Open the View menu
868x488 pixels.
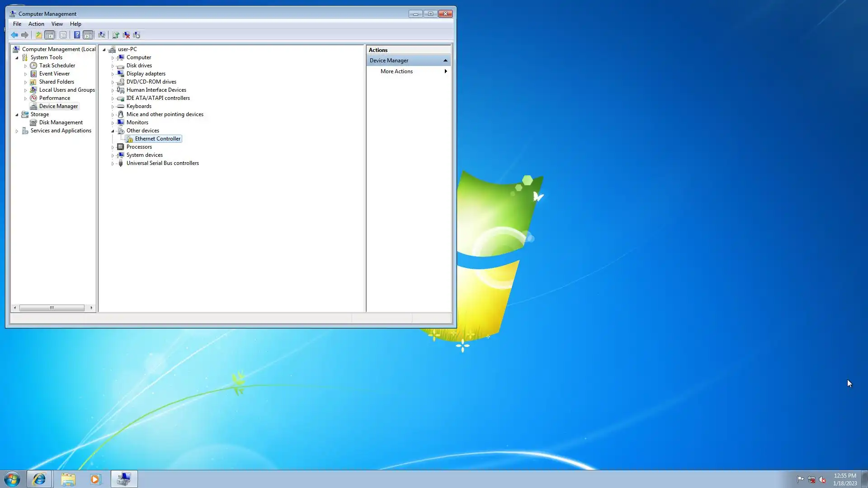(x=57, y=24)
